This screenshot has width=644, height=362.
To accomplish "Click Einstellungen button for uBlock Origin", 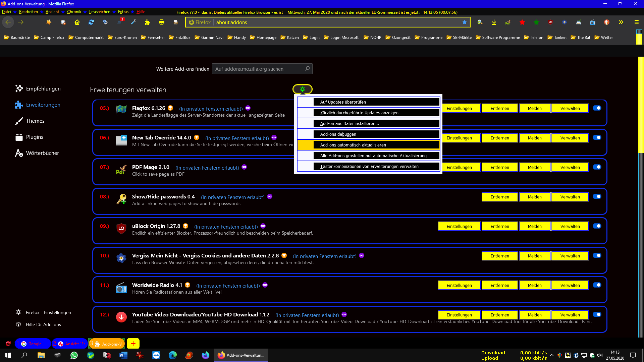I will click(x=459, y=226).
